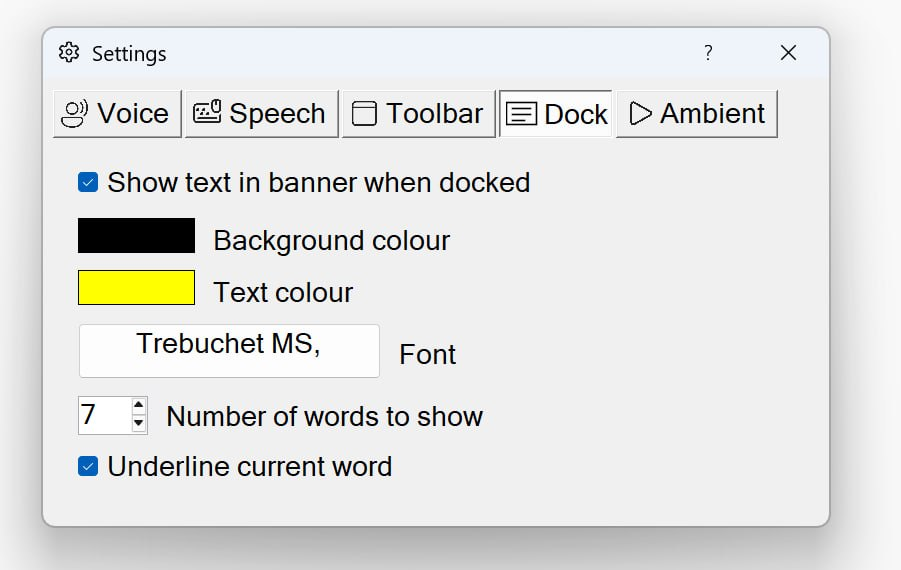Click the Trebuchet MS font button
This screenshot has height=570, width=901.
click(229, 351)
